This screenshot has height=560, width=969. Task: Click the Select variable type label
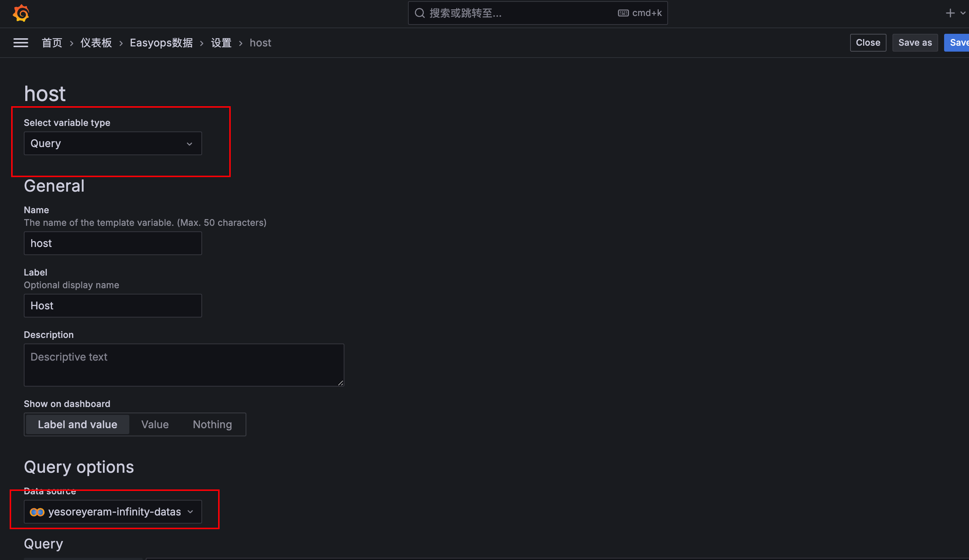tap(67, 123)
